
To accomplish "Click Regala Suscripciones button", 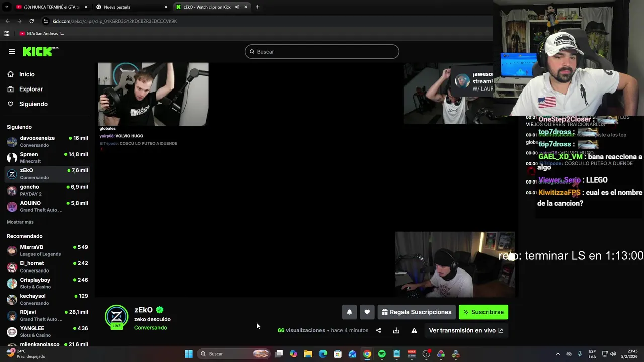I will click(x=417, y=312).
